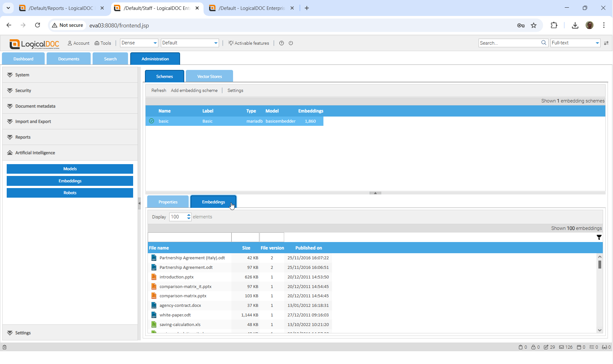The width and height of the screenshot is (613, 364).
Task: Click the search magnifier icon
Action: (544, 43)
